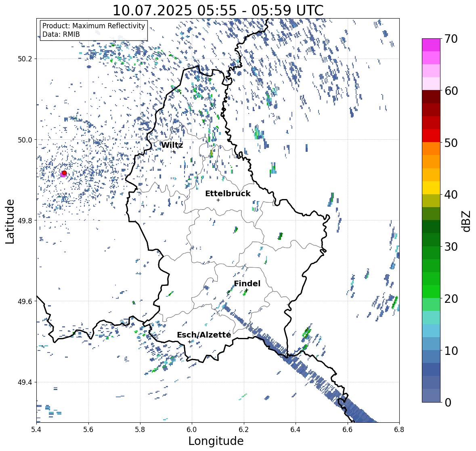Click the plus marker under the Ettelbruck label
The image size is (476, 451).
click(x=218, y=200)
